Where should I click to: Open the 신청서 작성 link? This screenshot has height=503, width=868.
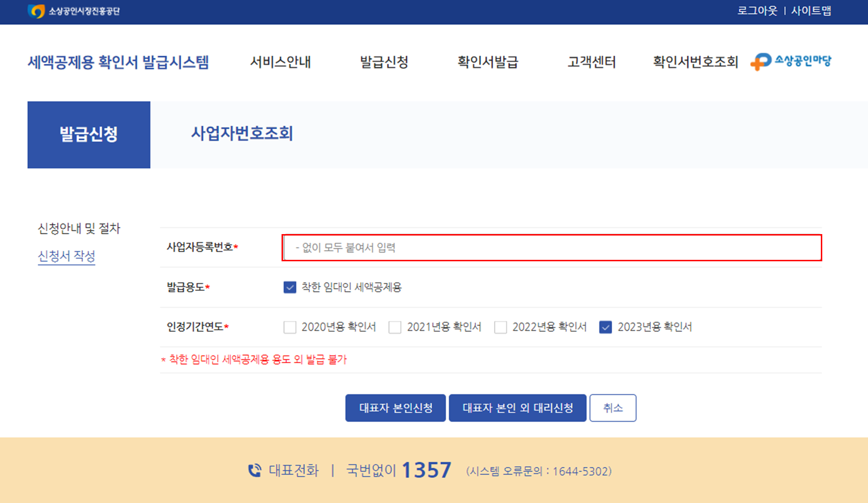click(x=66, y=256)
